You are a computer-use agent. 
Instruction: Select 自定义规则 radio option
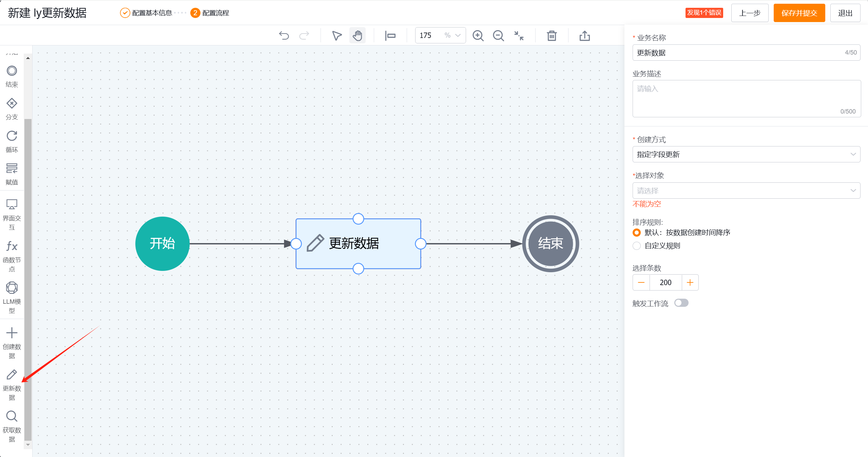637,246
